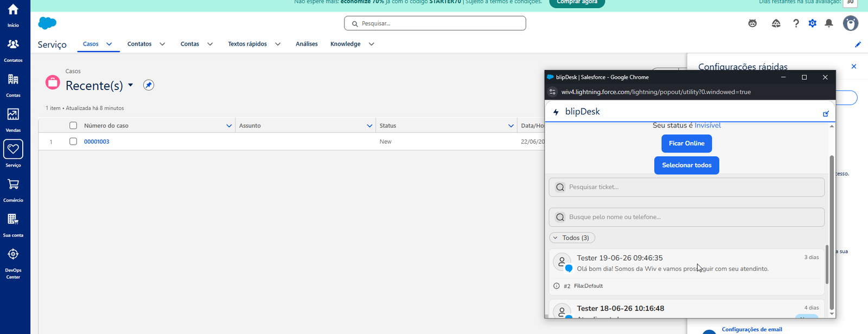Click the Selecionar todos button
Screen dimensions: 868x334
(x=687, y=165)
